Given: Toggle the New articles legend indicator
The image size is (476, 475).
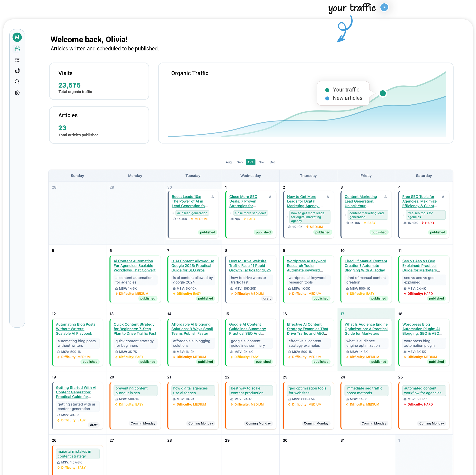Looking at the screenshot, I should 327,98.
